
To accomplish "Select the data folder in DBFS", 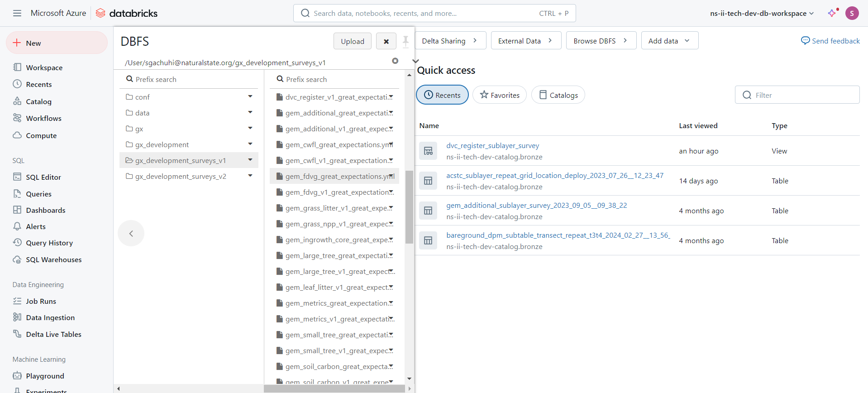I will pos(189,113).
